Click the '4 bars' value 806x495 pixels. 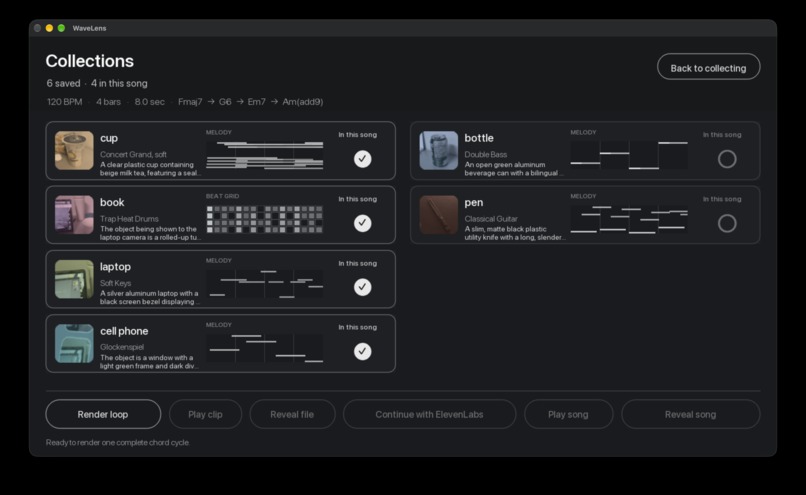coord(108,102)
